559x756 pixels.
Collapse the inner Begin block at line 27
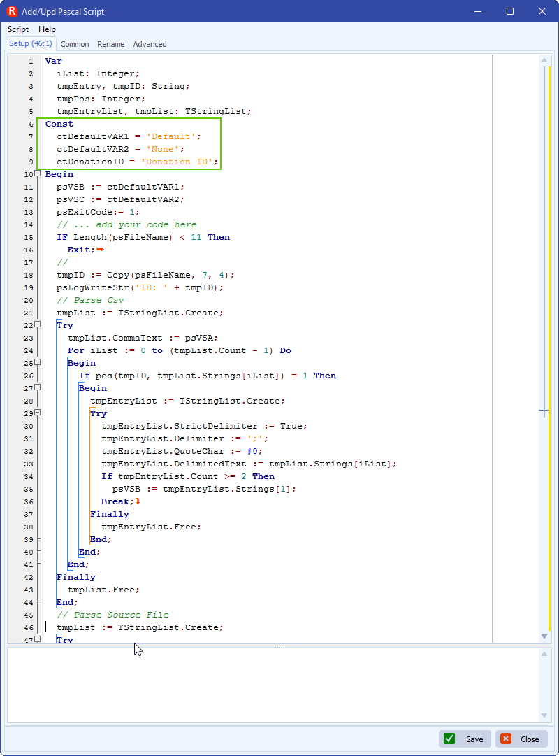[x=38, y=387]
